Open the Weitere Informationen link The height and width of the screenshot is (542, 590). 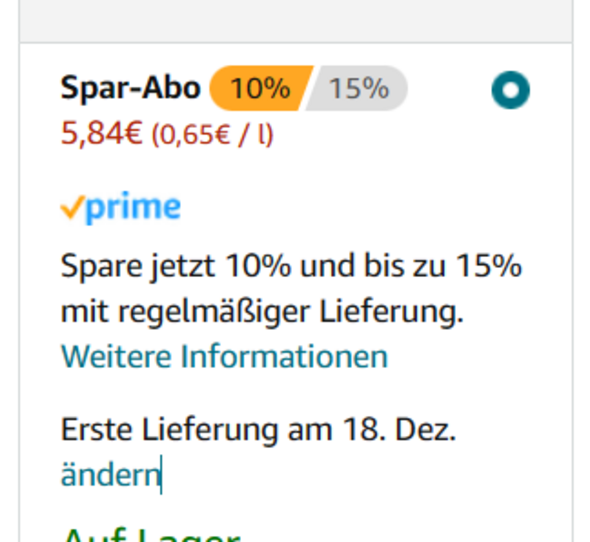click(224, 356)
